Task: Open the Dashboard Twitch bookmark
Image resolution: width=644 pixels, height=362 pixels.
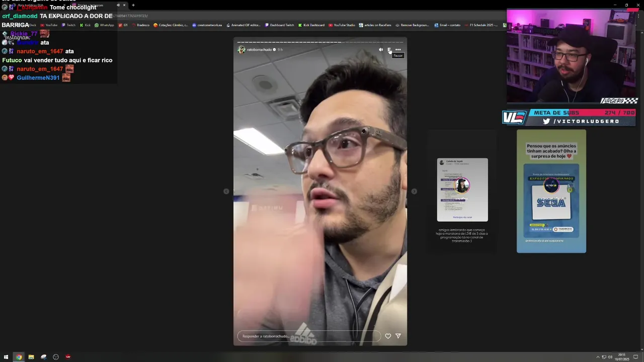Action: coord(280,25)
